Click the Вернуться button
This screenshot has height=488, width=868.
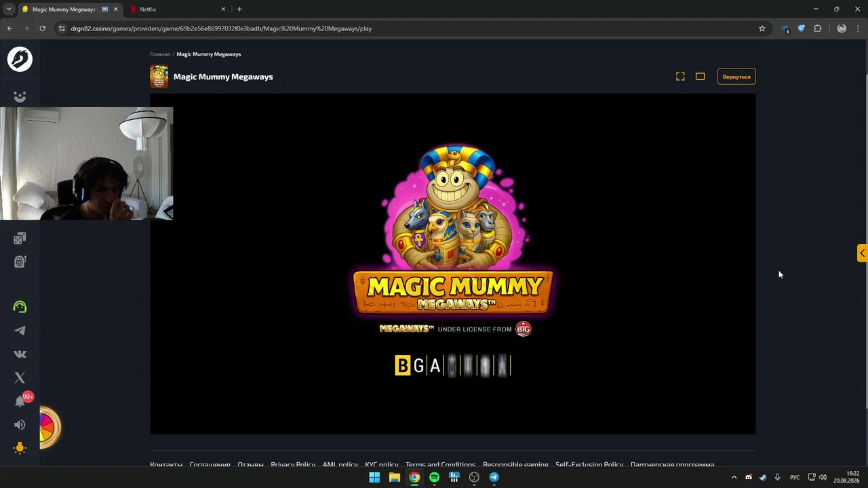[x=736, y=77]
